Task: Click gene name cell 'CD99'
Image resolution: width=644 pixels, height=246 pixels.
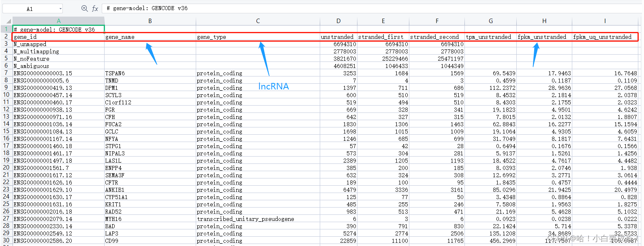Action: (x=150, y=241)
